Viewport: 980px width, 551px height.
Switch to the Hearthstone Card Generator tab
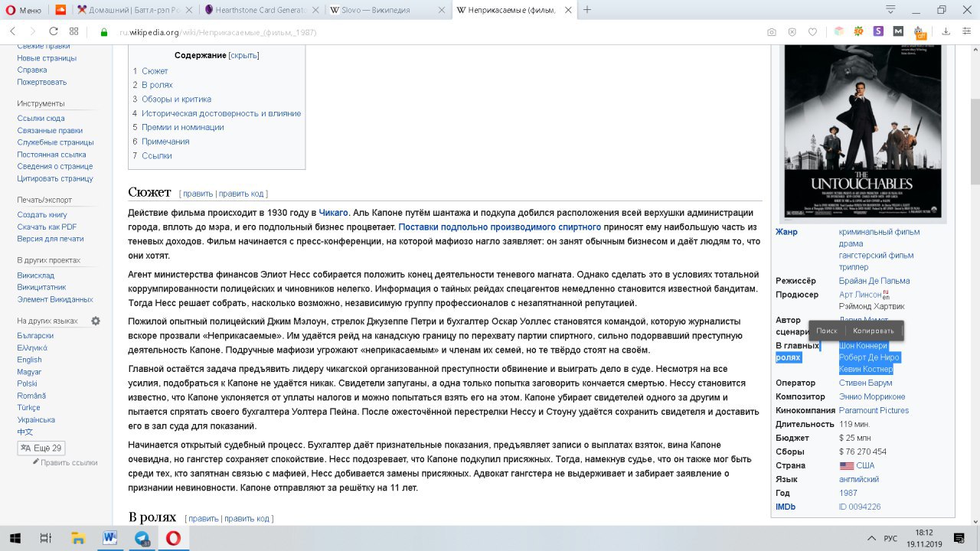tap(261, 10)
